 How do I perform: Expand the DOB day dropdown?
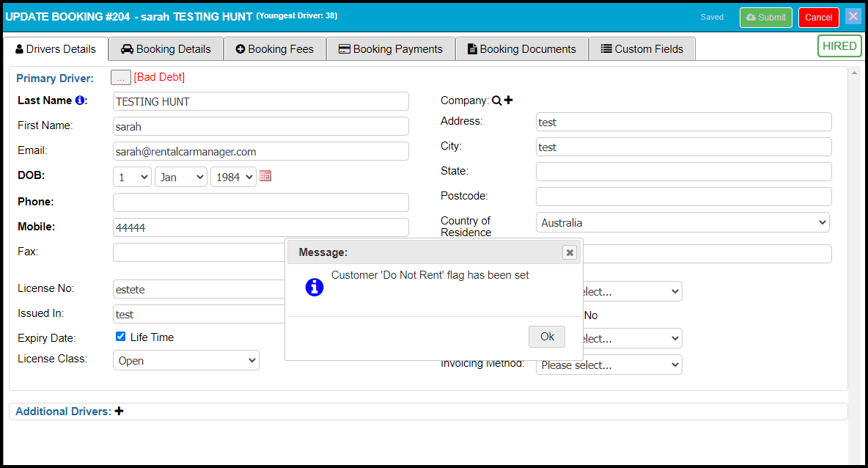(x=132, y=177)
